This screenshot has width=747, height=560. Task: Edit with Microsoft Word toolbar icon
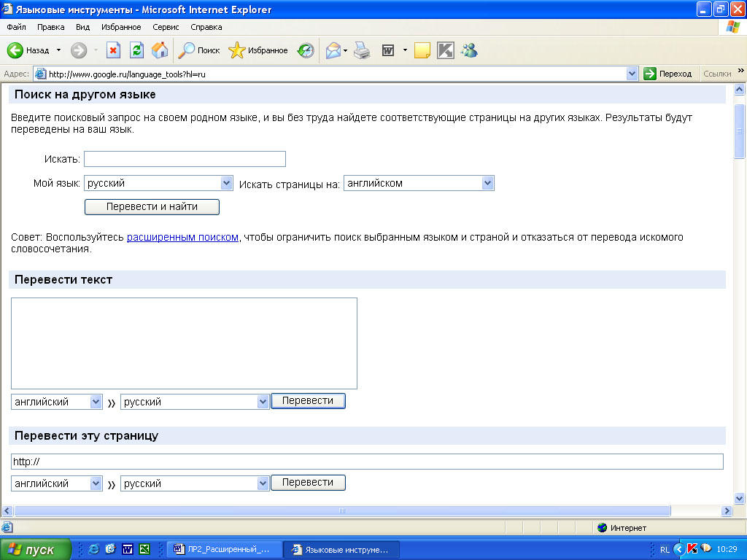pos(388,50)
